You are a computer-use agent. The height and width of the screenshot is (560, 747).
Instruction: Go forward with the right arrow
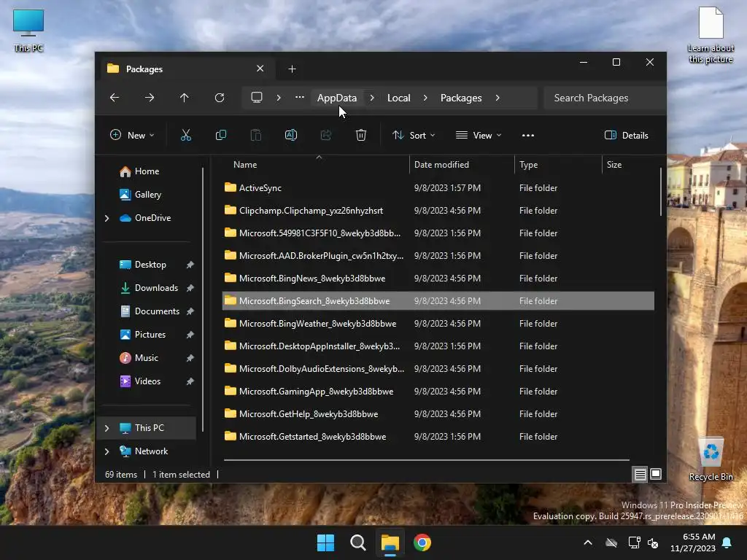tap(150, 98)
